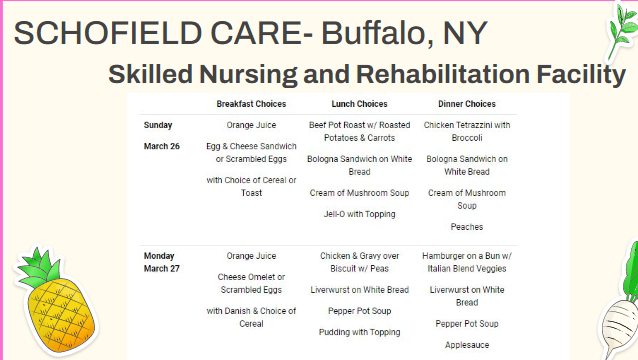The height and width of the screenshot is (360, 638).
Task: Select the Monday March 27 label
Action: tap(162, 262)
